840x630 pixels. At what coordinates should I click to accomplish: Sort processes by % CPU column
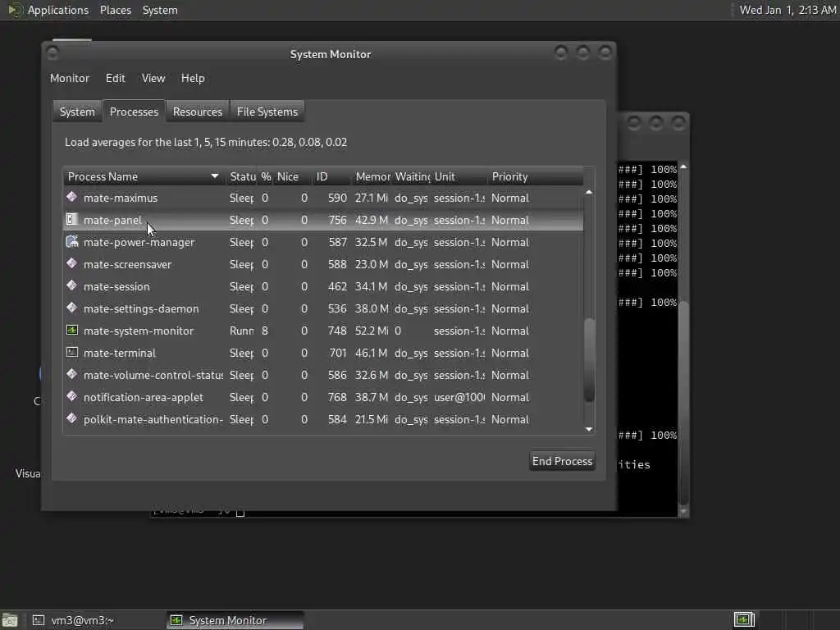[266, 177]
